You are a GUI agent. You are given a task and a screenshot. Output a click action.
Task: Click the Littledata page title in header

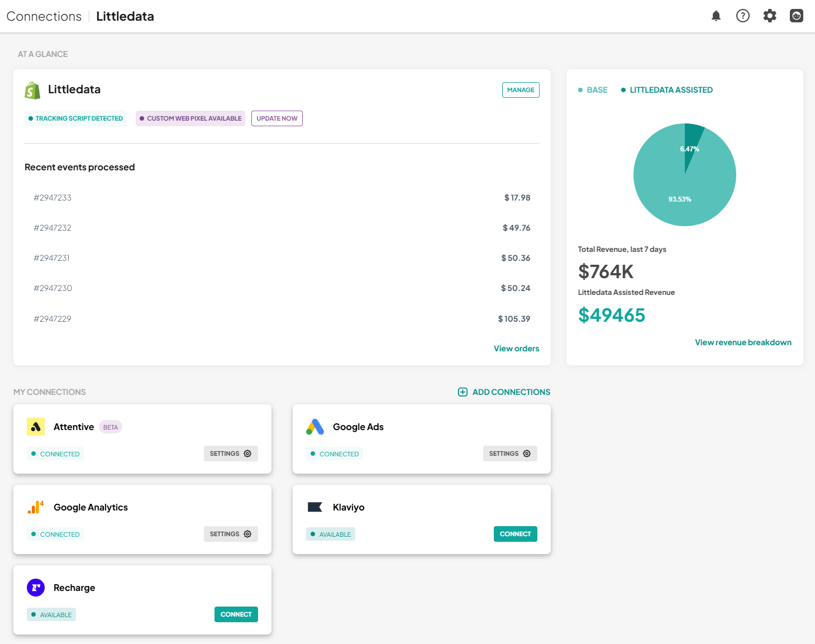point(125,16)
